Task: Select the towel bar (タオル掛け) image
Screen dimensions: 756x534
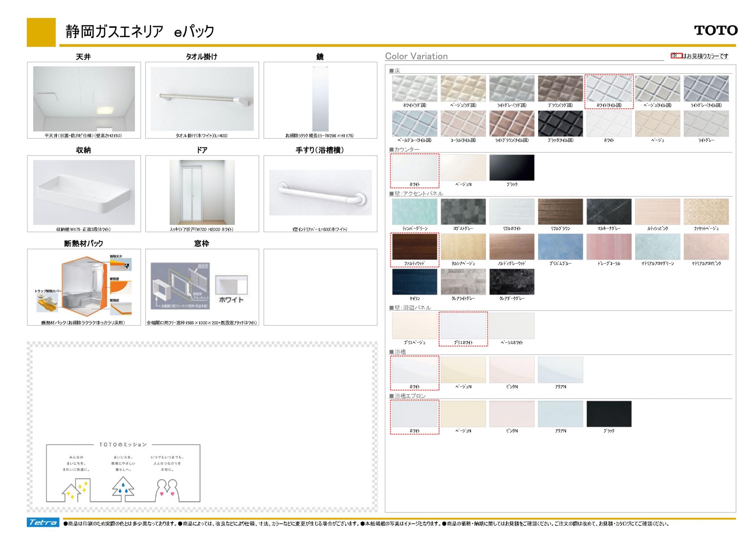Action: point(202,99)
